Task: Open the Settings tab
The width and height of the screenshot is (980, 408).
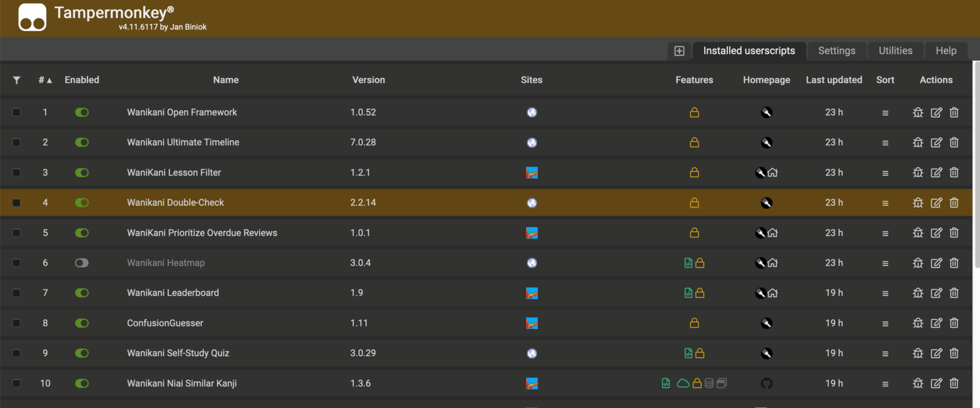Action: click(x=836, y=51)
